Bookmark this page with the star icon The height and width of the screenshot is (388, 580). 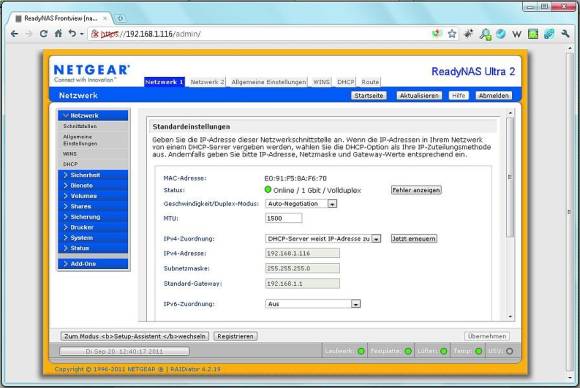(452, 34)
